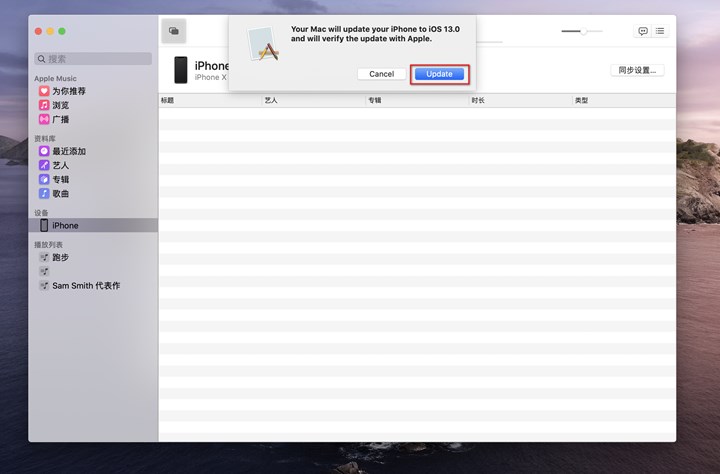720x474 pixels.
Task: Click the iPhone X model label
Action: 211,77
